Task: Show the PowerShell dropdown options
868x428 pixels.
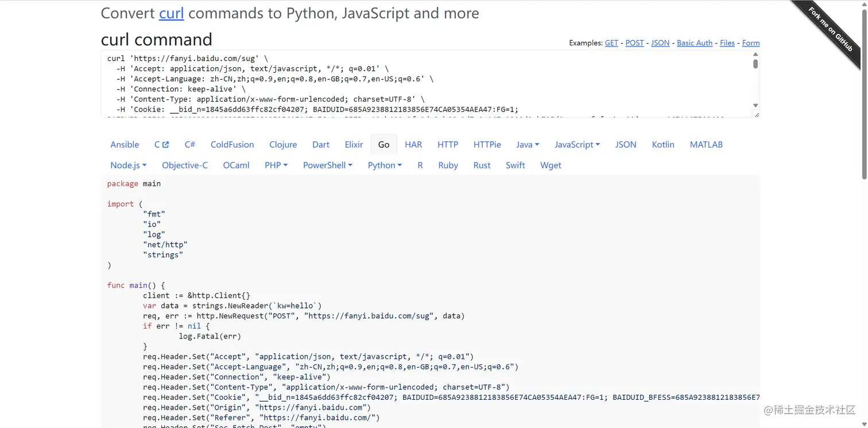Action: [327, 165]
